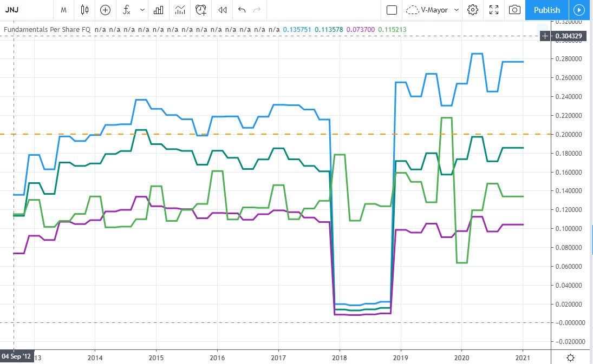Image resolution: width=593 pixels, height=364 pixels.
Task: Open chart settings gear in top toolbar
Action: pos(473,10)
